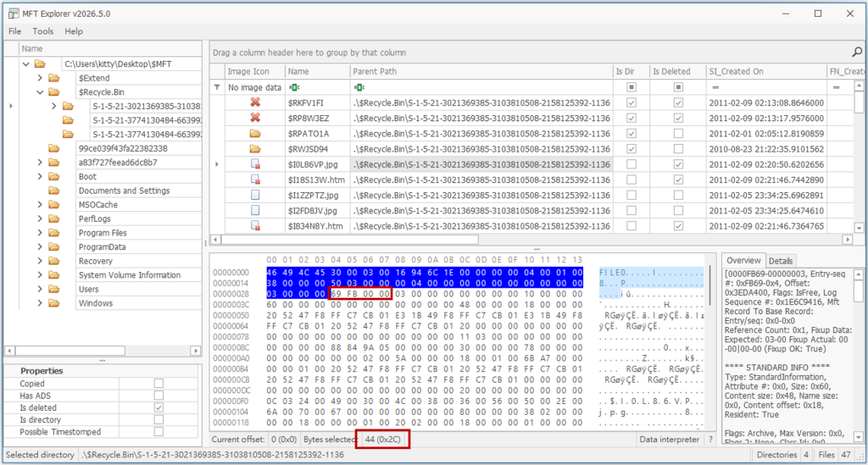Expand the $Extend tree node
Viewport: 868px width, 465px height.
(40, 78)
